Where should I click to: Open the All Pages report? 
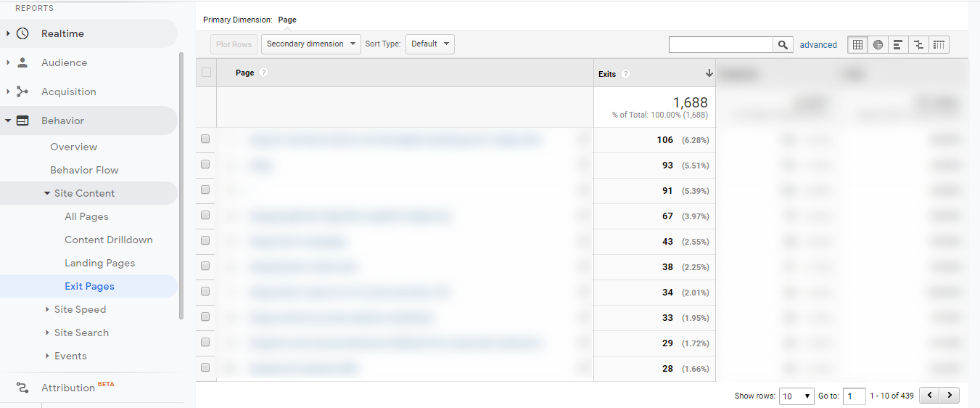[86, 216]
